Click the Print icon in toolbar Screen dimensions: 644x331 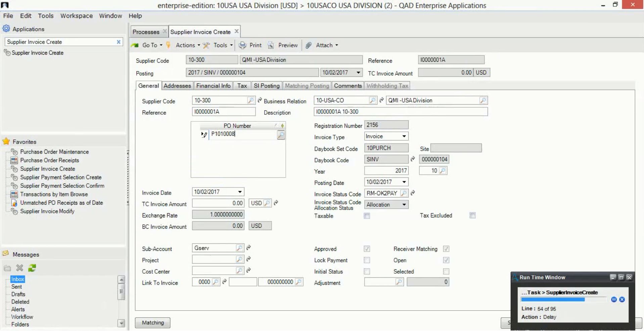[242, 45]
